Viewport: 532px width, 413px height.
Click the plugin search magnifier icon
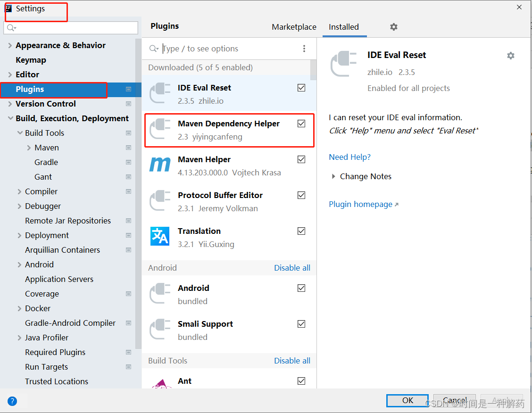coord(154,49)
